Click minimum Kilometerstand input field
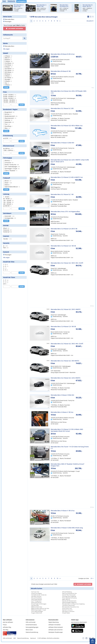 [6, 153]
